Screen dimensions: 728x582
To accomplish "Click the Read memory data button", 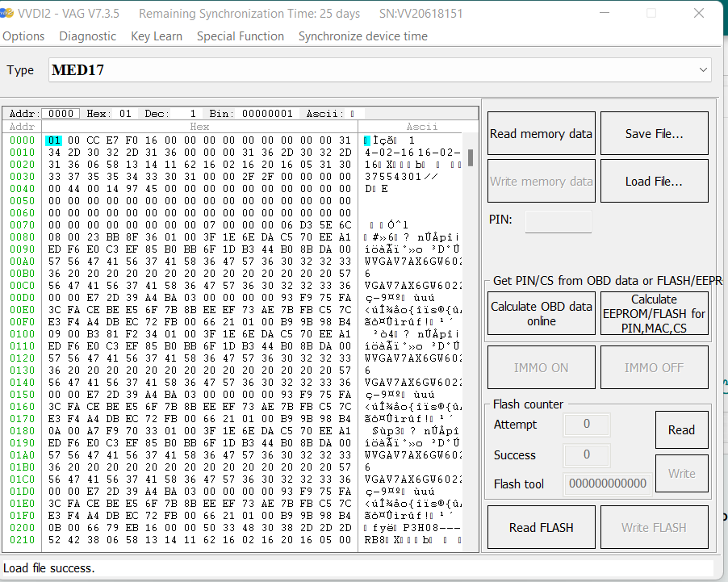I will pos(541,134).
